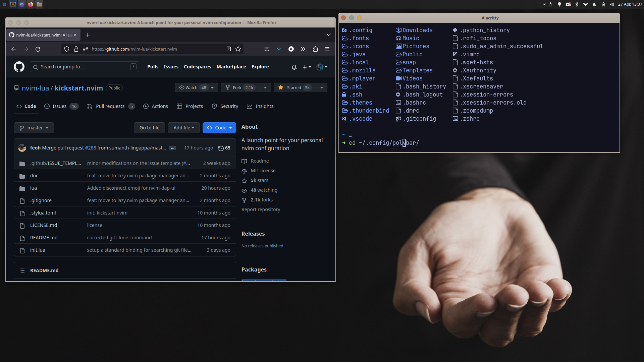
Task: Expand commit message ellipsis button
Action: coord(173,148)
